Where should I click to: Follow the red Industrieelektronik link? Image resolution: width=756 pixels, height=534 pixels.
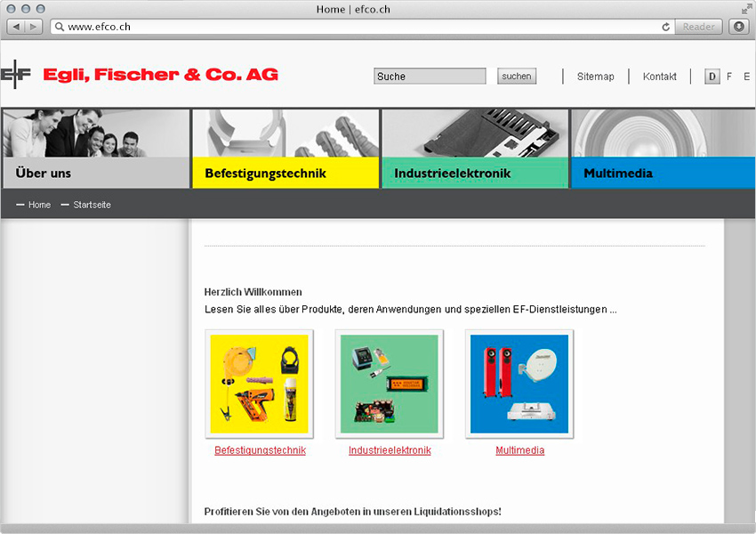390,450
